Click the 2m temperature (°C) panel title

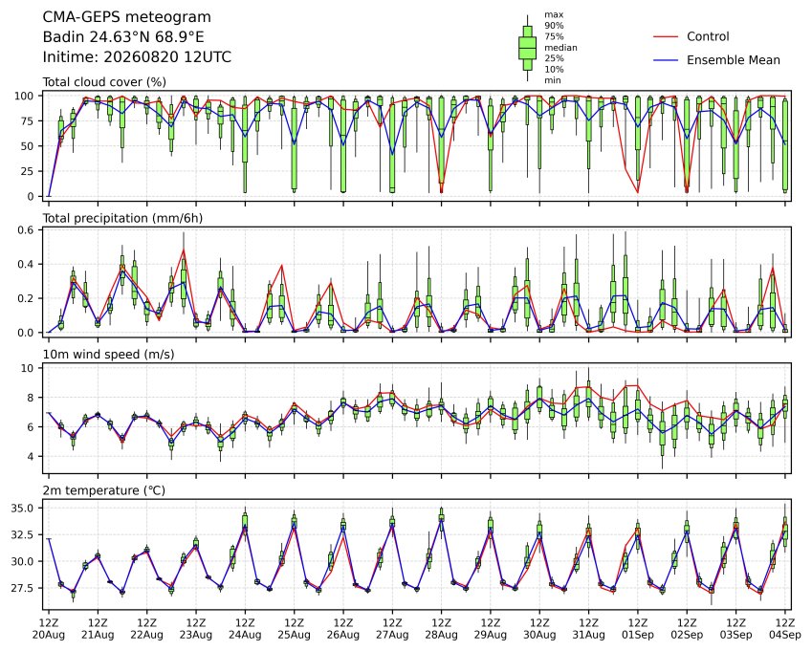103,490
